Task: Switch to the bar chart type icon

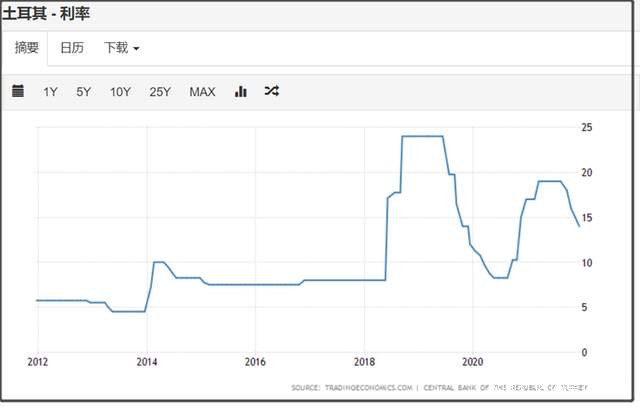Action: click(241, 91)
